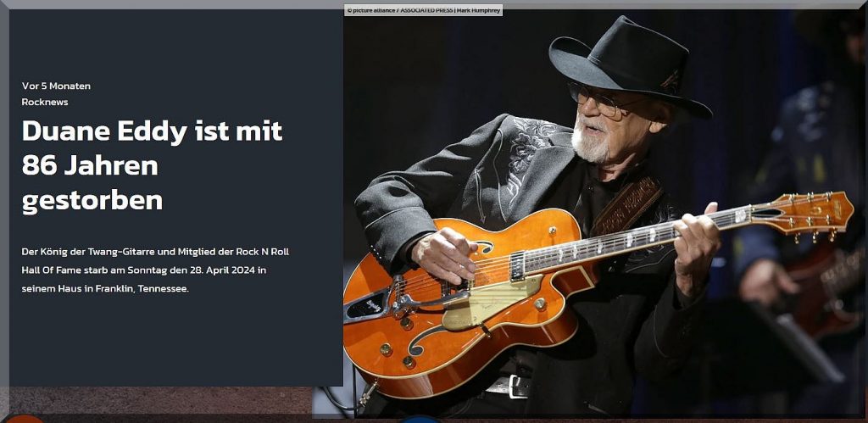Click the orange circle icon at bottom-left
Screen dimensions: 868x423
[x=25, y=419]
